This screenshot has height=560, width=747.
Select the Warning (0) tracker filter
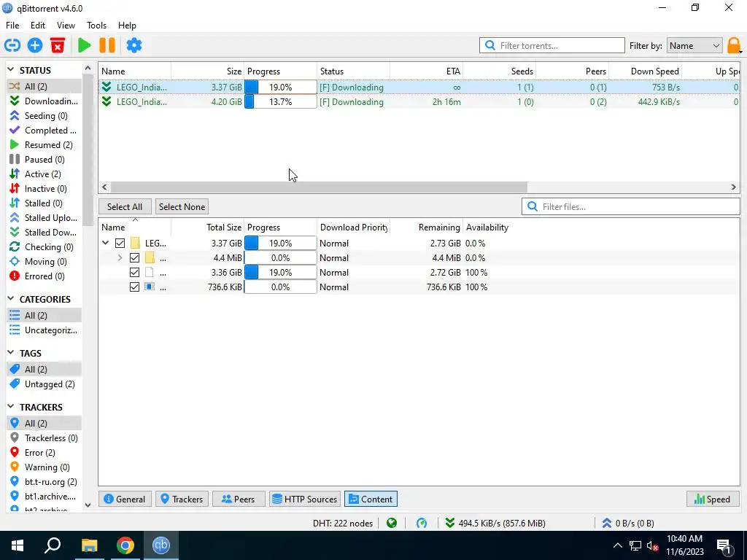[x=44, y=467]
